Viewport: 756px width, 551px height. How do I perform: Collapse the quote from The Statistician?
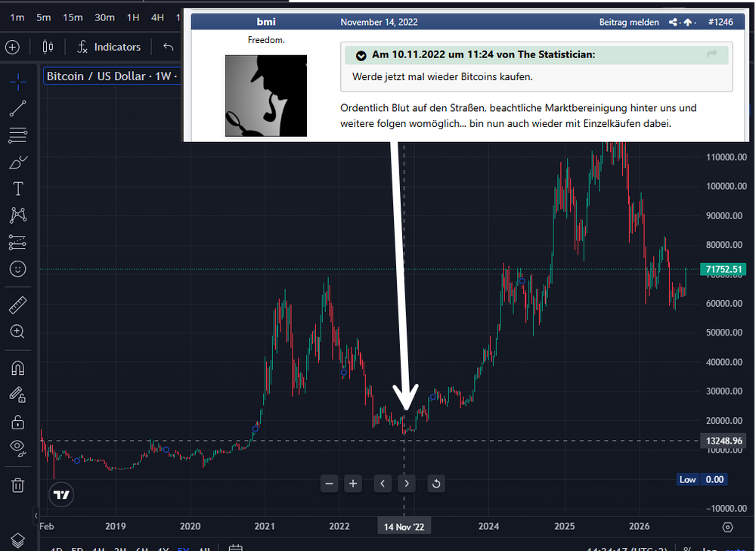361,55
